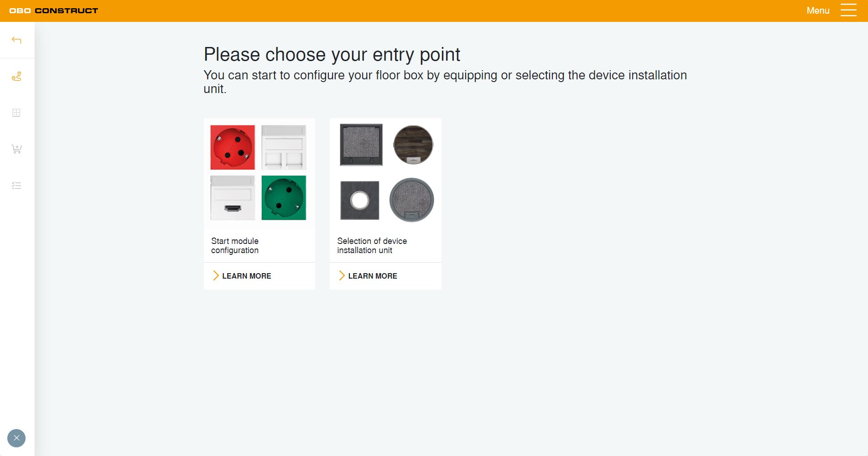Select the grid layout icon in sidebar
This screenshot has height=456, width=868.
(16, 113)
